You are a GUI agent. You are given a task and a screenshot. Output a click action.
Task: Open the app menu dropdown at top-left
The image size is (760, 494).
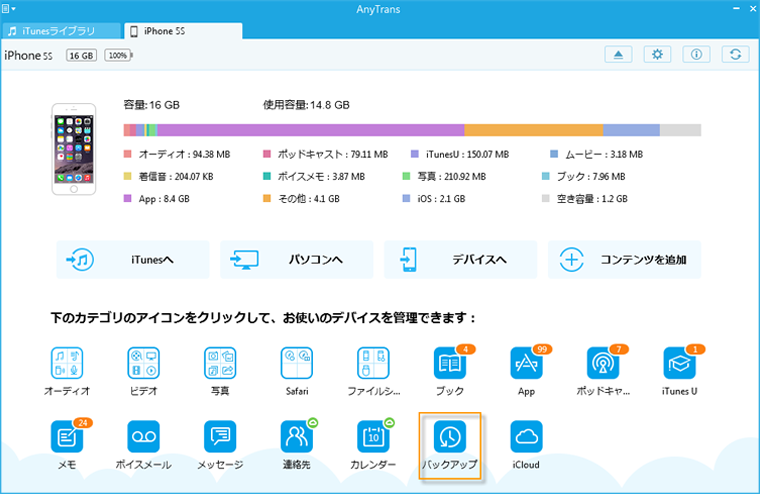[x=8, y=8]
